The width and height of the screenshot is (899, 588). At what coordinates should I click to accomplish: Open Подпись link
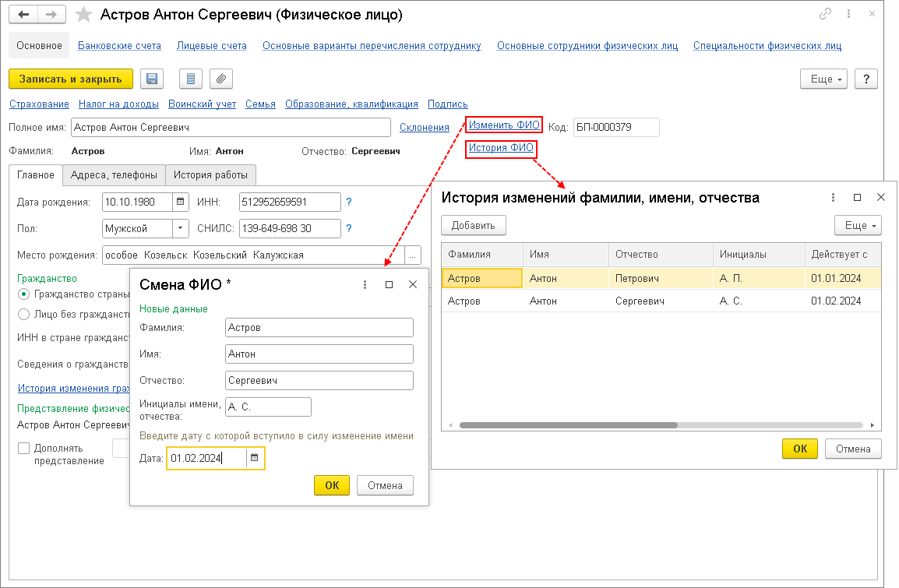[448, 104]
